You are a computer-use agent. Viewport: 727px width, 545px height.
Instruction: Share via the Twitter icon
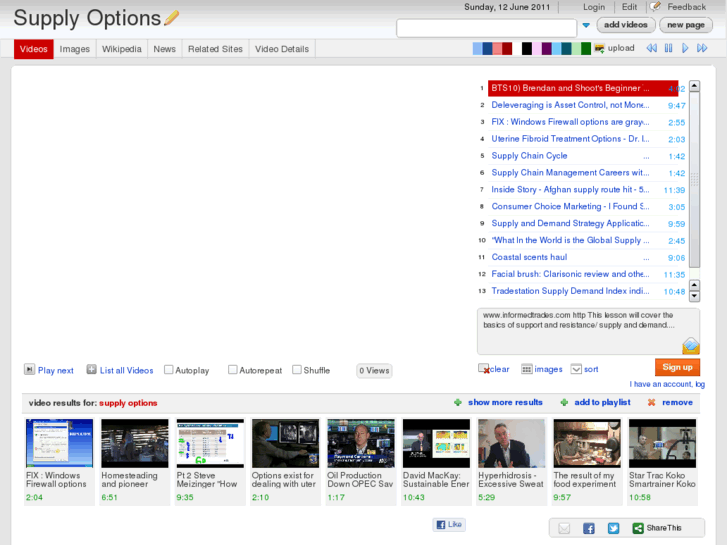click(x=613, y=528)
